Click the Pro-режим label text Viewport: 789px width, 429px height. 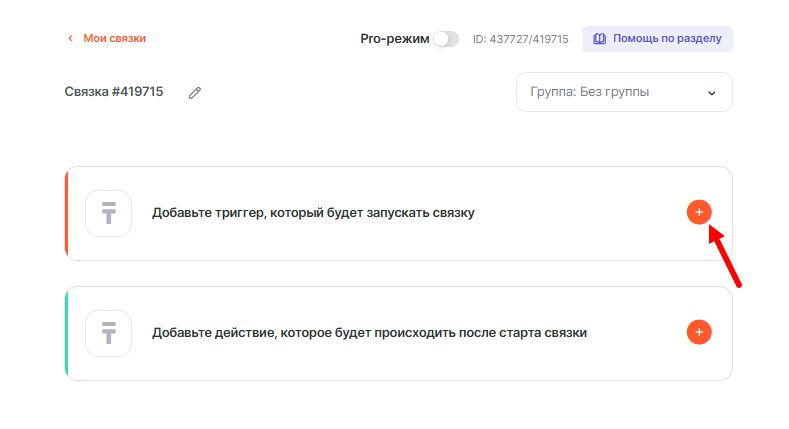(394, 39)
